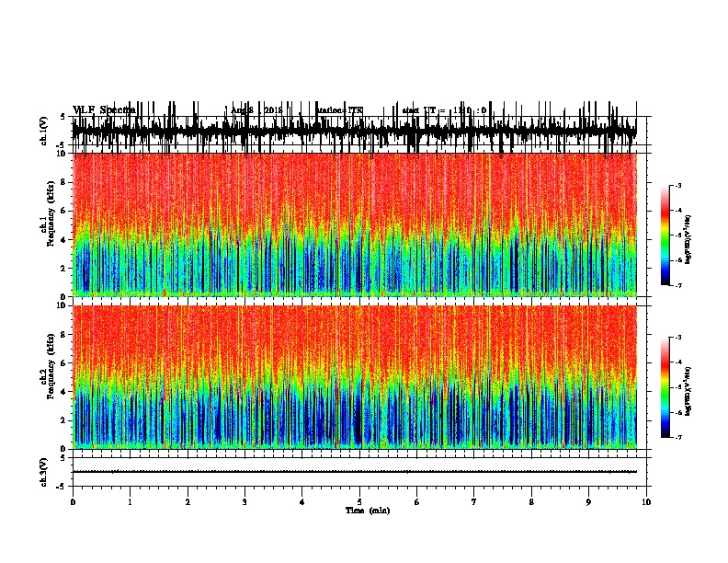Click the ch.1 colorbar log(PSD) unit label
This screenshot has width=728, height=563.
(x=688, y=240)
